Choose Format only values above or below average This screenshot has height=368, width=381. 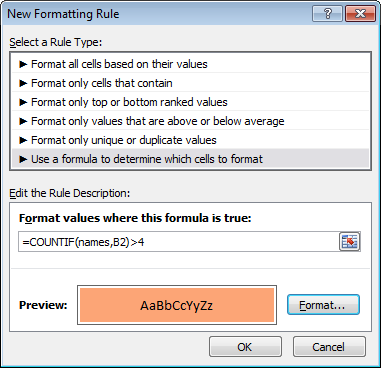tap(191, 121)
